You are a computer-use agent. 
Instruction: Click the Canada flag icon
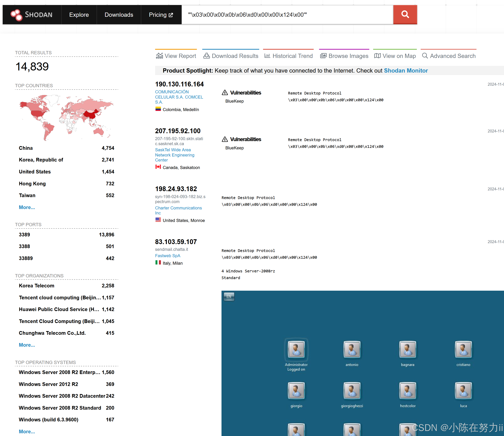[158, 167]
